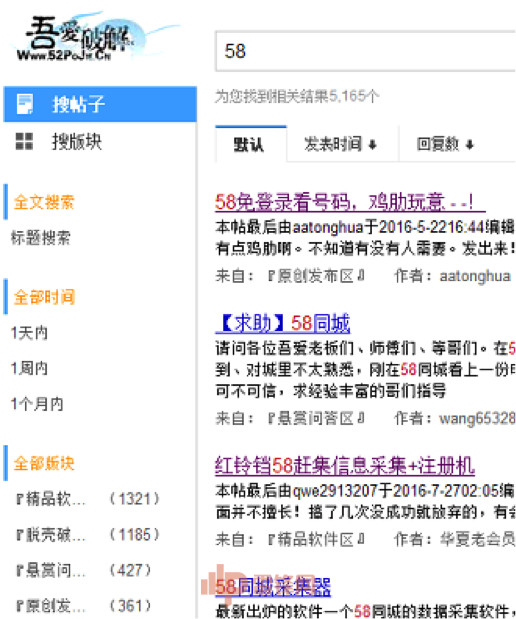This screenshot has width=516, height=619.
Task: Click snippet text 可不可信，求经验丰富的哥们指导
Action: pos(331,391)
